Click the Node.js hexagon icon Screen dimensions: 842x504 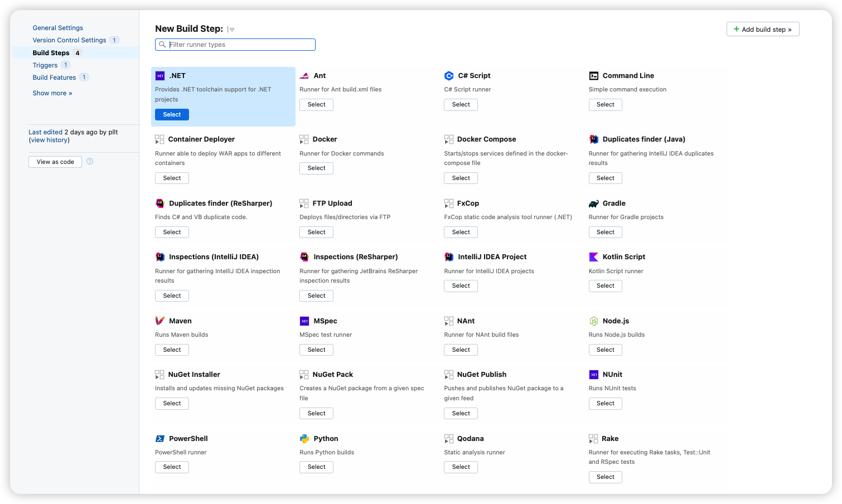(593, 321)
